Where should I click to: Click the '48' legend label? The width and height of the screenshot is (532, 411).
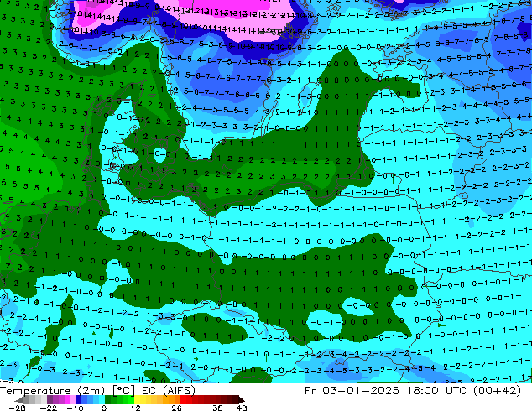242,408
